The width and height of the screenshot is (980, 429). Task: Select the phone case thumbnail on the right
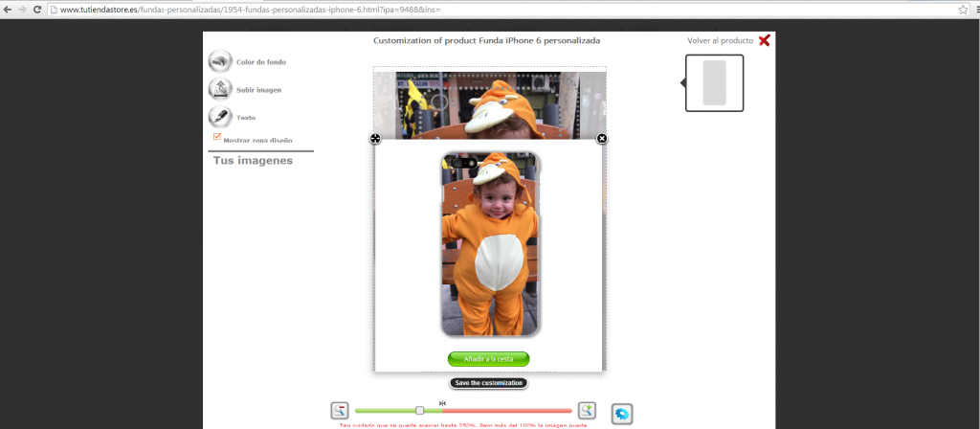click(x=714, y=82)
